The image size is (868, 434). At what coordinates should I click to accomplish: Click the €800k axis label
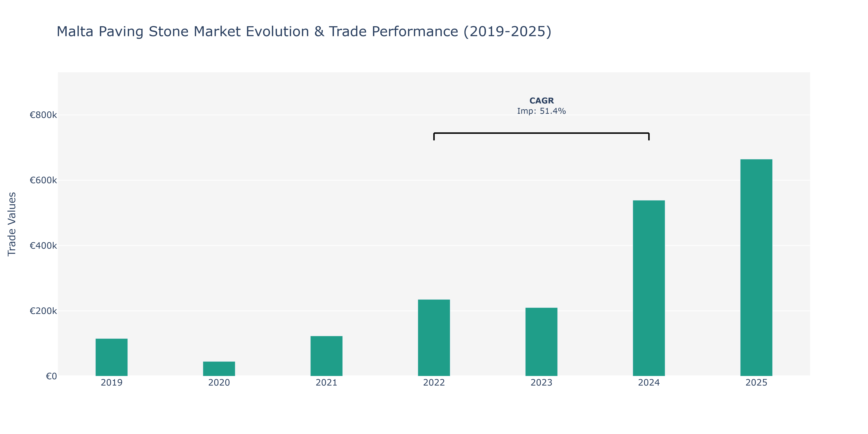tap(43, 115)
